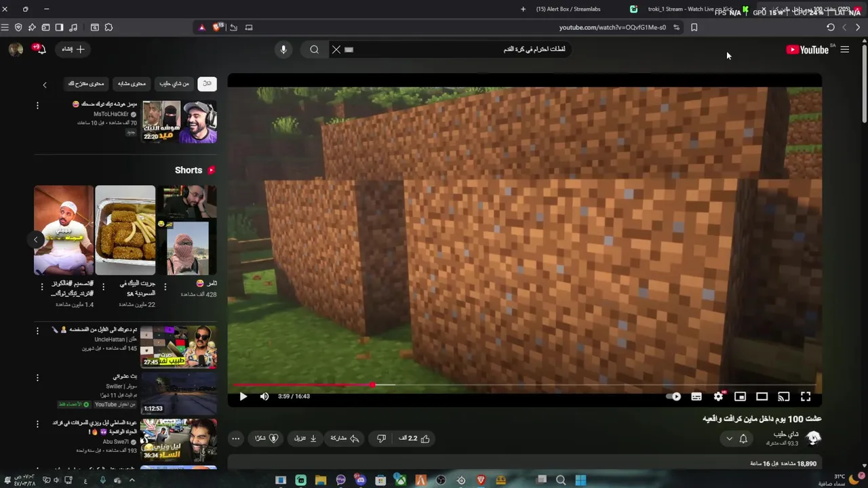The height and width of the screenshot is (488, 868).
Task: Like the video with the thumbs-up icon
Action: click(414, 439)
